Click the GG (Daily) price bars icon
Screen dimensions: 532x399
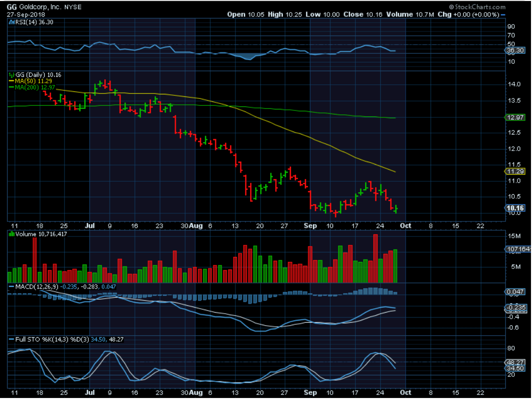click(x=12, y=75)
